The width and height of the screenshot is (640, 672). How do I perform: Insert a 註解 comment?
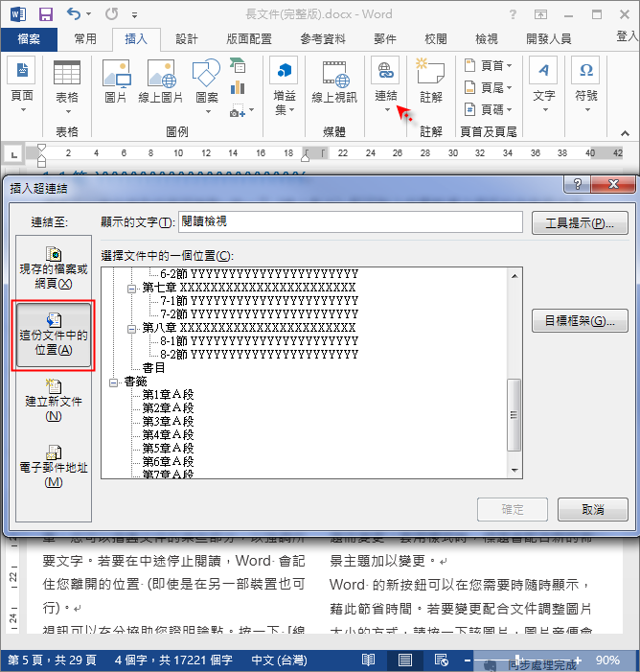430,81
